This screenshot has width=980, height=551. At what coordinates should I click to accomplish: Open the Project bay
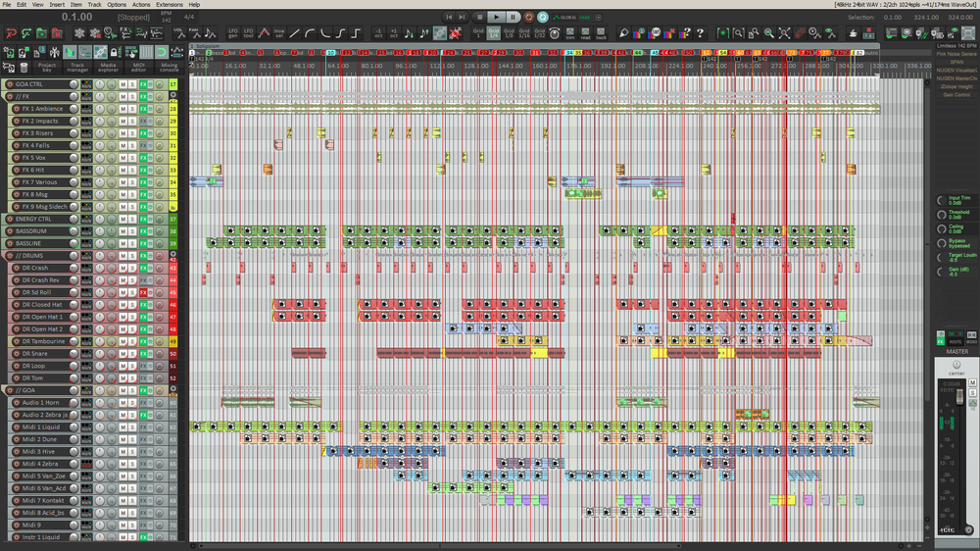pos(47,64)
